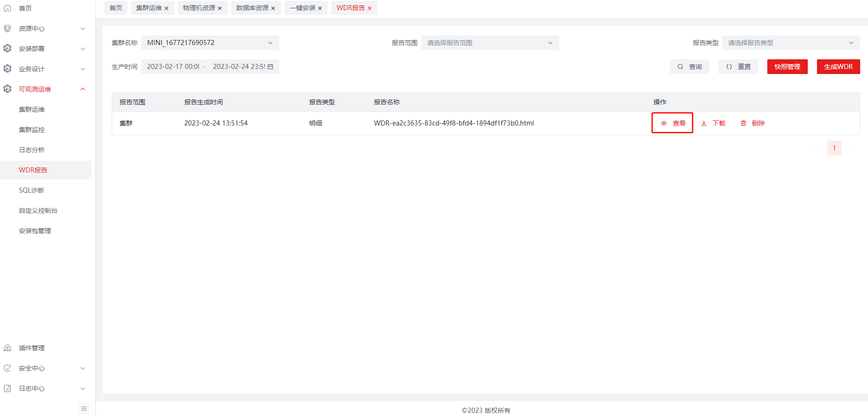Screen dimensions: 868x416
Task: Collapse sidebar using the bottom menu icon
Action: (x=84, y=409)
